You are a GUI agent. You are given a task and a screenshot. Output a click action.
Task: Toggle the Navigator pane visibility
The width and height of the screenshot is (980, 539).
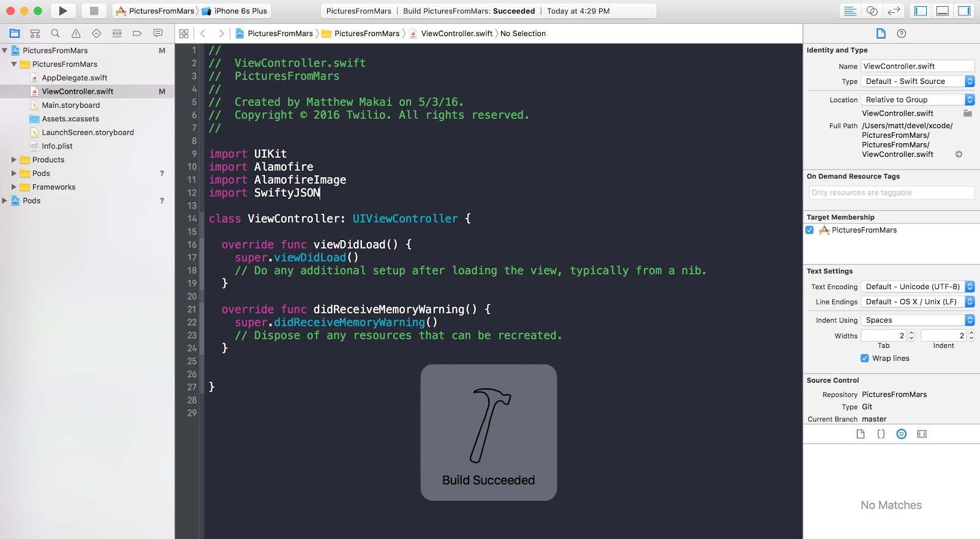920,11
